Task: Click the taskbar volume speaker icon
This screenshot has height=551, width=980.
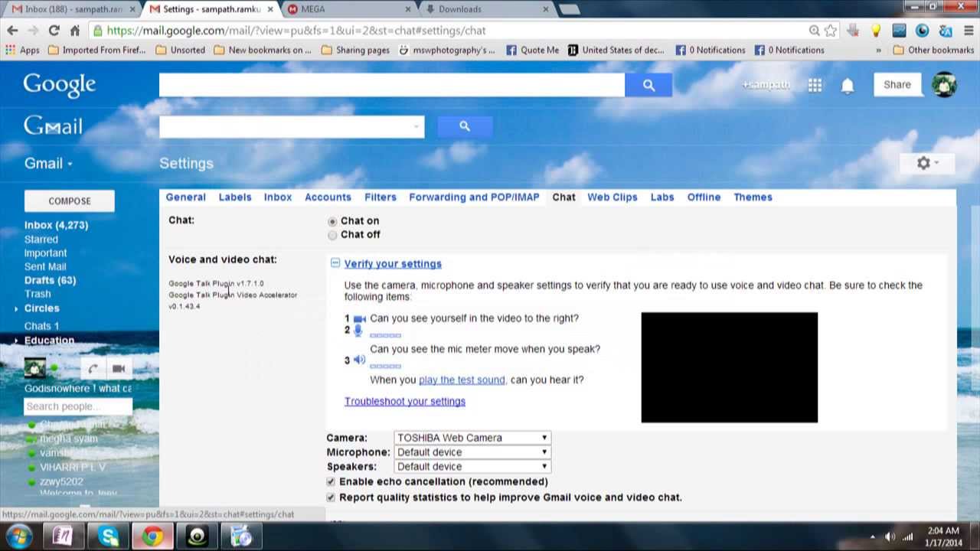Action: point(890,536)
